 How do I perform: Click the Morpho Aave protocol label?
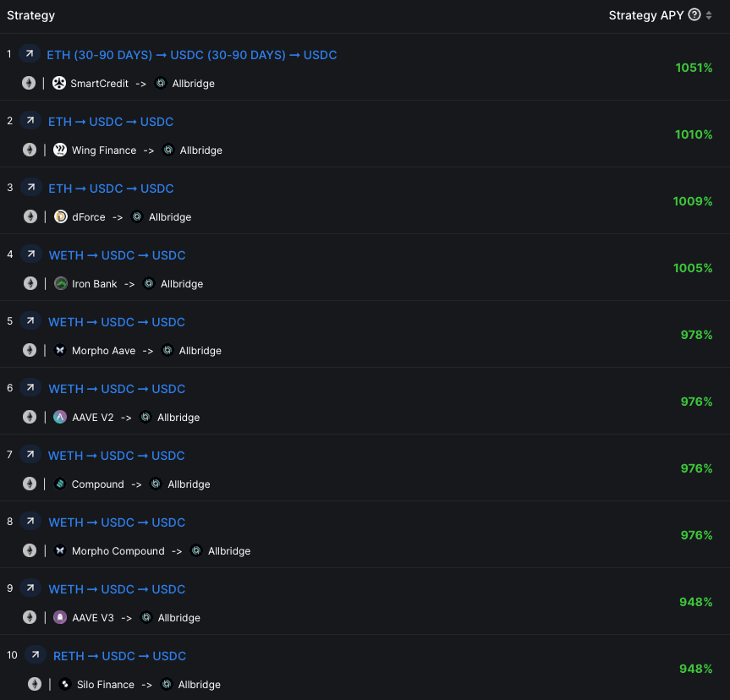click(x=103, y=351)
